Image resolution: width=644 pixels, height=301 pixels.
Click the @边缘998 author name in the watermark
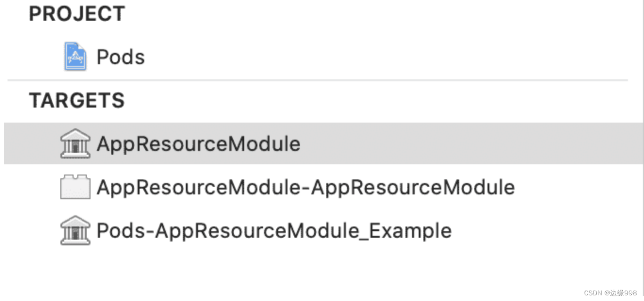tap(621, 293)
